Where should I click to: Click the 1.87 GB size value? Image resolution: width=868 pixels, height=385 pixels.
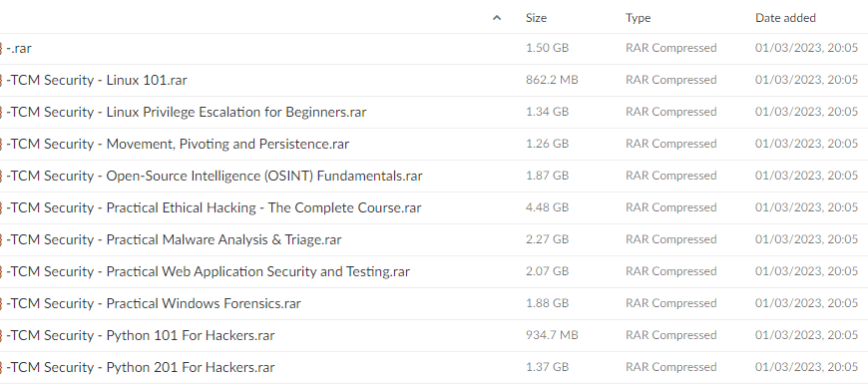547,176
